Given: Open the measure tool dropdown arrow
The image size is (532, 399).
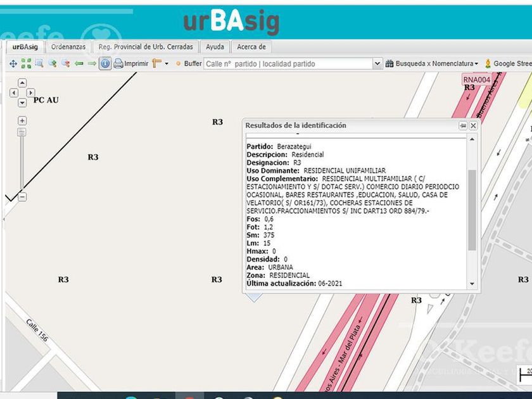Looking at the screenshot, I should pyautogui.click(x=166, y=64).
